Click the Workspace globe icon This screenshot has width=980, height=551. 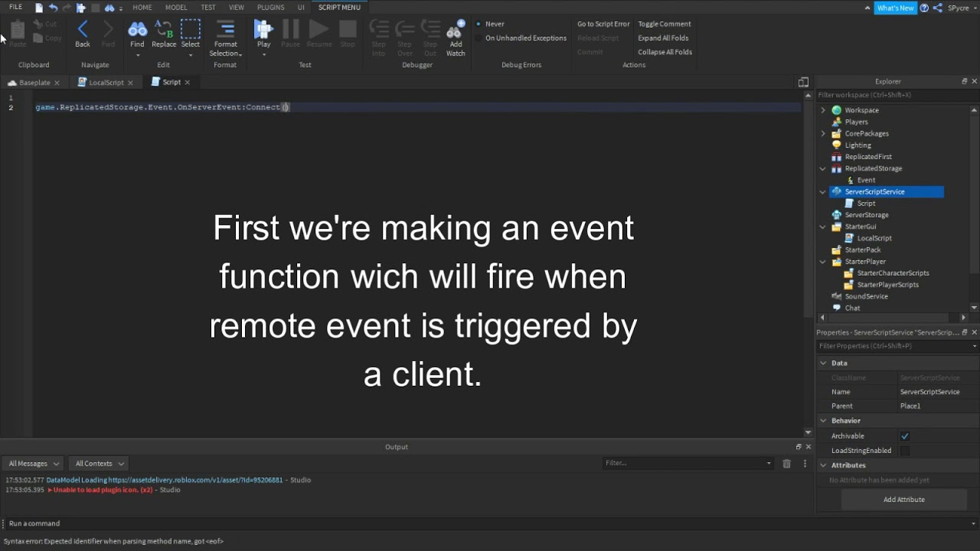click(x=837, y=110)
